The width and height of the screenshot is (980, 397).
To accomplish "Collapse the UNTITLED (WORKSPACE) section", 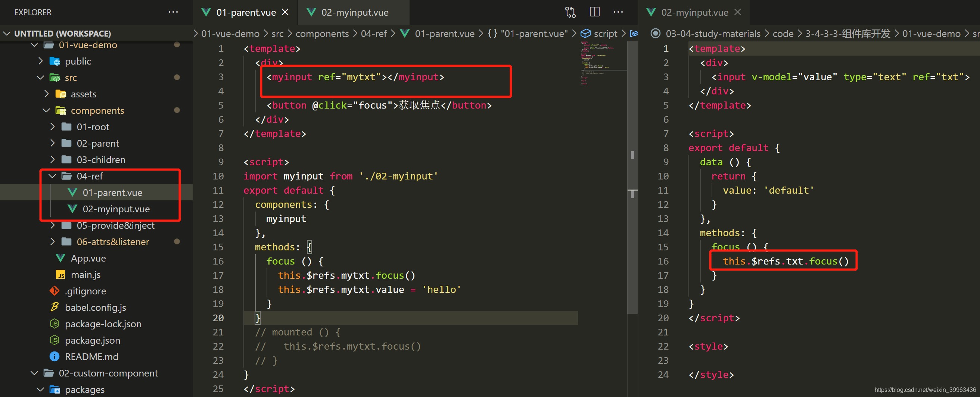I will 6,34.
